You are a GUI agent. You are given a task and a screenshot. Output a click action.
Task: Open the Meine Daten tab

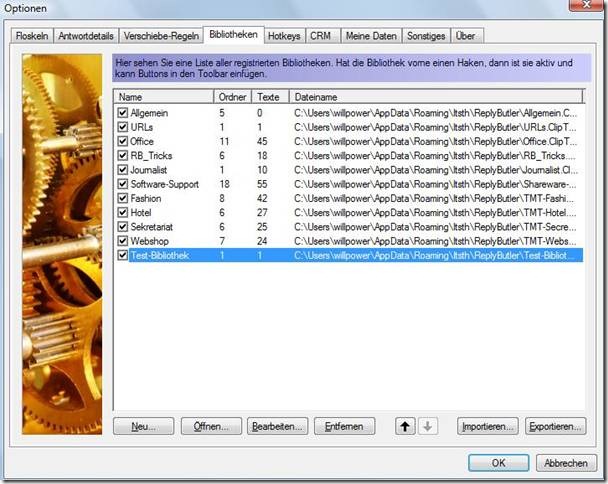click(x=371, y=36)
